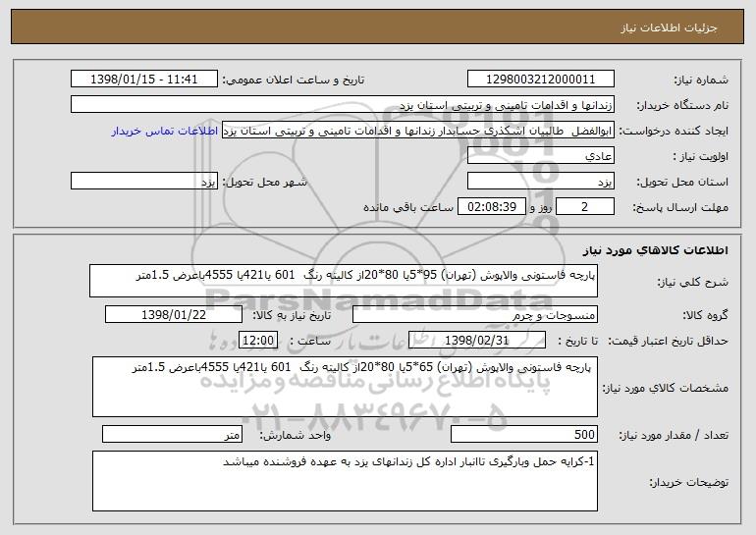
Task: Click the استان محل تحویل field
Action: point(540,182)
